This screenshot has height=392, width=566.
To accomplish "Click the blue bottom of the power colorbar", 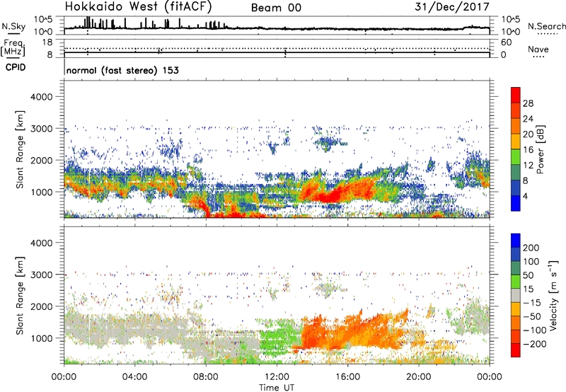I will click(x=516, y=203).
